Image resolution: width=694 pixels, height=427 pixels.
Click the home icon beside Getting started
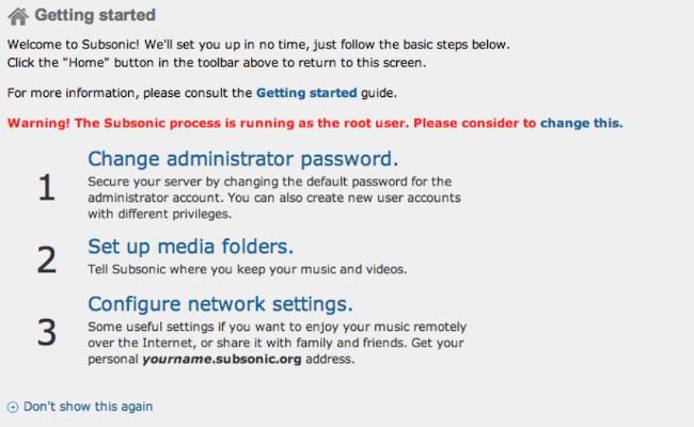tap(18, 17)
